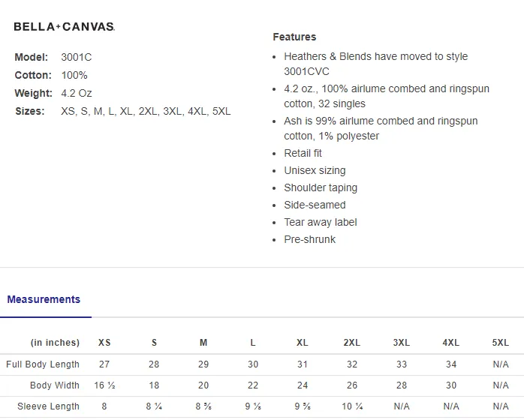The image size is (524, 420).
Task: Click the Bella+Canvas brand logo
Action: (64, 27)
